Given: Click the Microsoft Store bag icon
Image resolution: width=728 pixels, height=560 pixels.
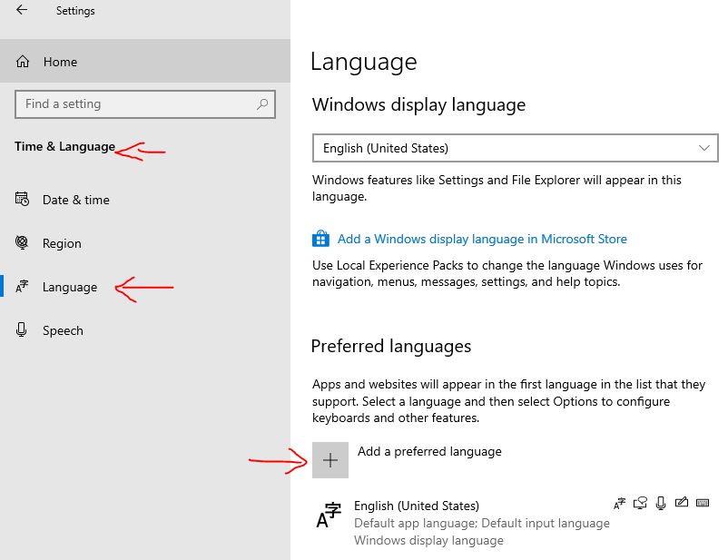Looking at the screenshot, I should pyautogui.click(x=320, y=239).
